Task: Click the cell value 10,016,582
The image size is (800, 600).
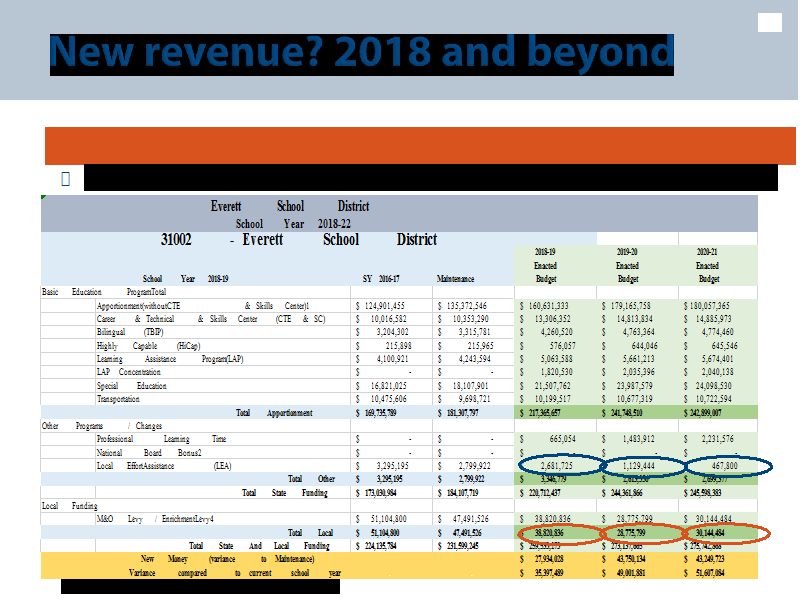Action: click(x=388, y=319)
